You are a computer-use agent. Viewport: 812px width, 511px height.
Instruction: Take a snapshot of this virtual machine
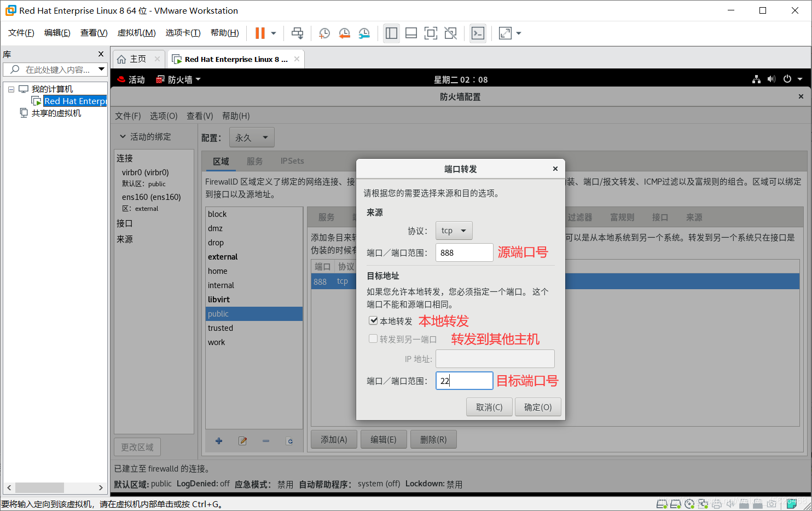point(324,33)
